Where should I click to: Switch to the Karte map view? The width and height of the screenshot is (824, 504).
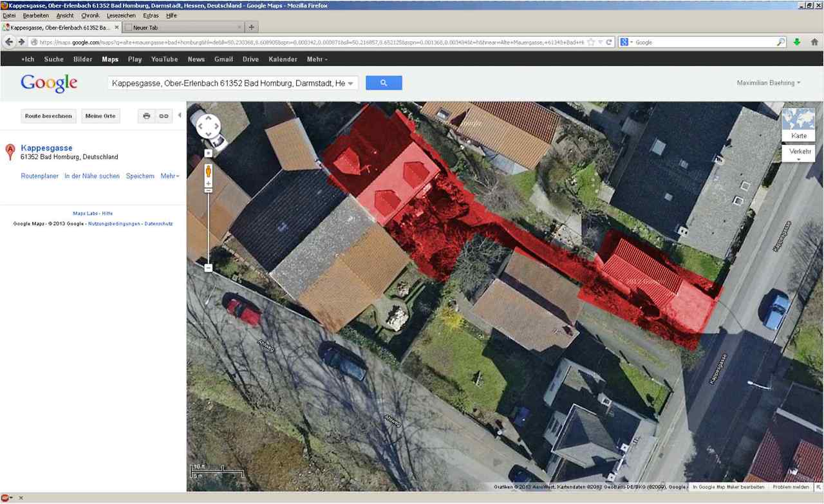click(x=799, y=125)
